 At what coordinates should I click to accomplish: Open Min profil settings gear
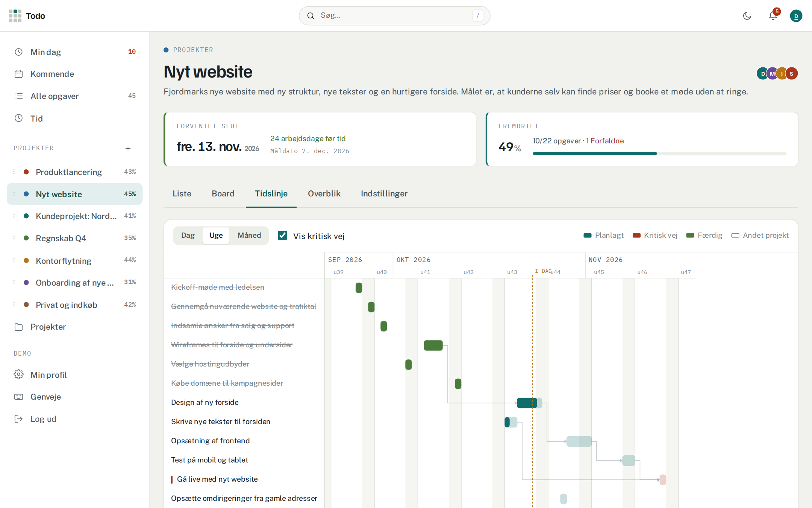point(75,375)
